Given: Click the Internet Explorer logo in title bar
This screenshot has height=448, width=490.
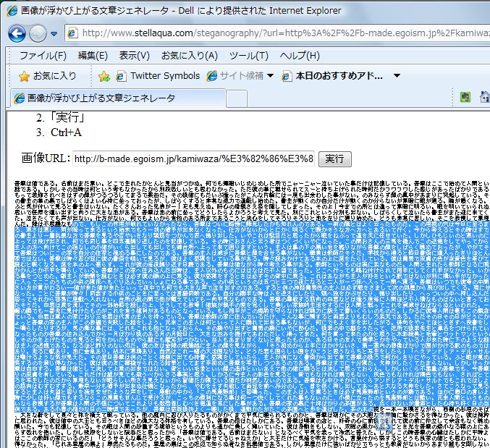Looking at the screenshot, I should click(x=12, y=11).
